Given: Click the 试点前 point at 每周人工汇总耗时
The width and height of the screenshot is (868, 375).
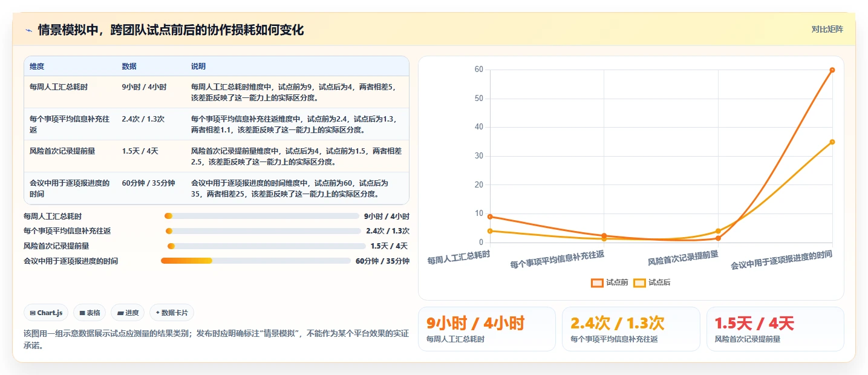Looking at the screenshot, I should pos(490,217).
